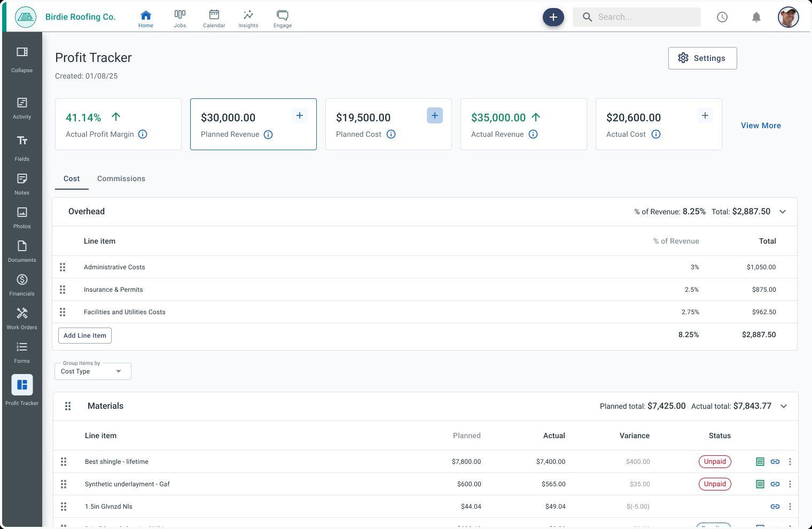The height and width of the screenshot is (529, 812).
Task: Open document icon for Best shingle row
Action: click(760, 462)
